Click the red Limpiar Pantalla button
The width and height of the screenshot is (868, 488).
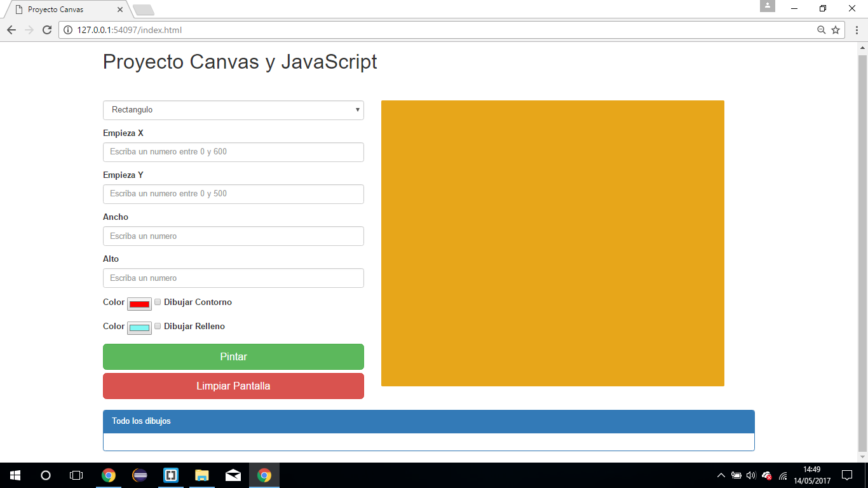tap(233, 386)
